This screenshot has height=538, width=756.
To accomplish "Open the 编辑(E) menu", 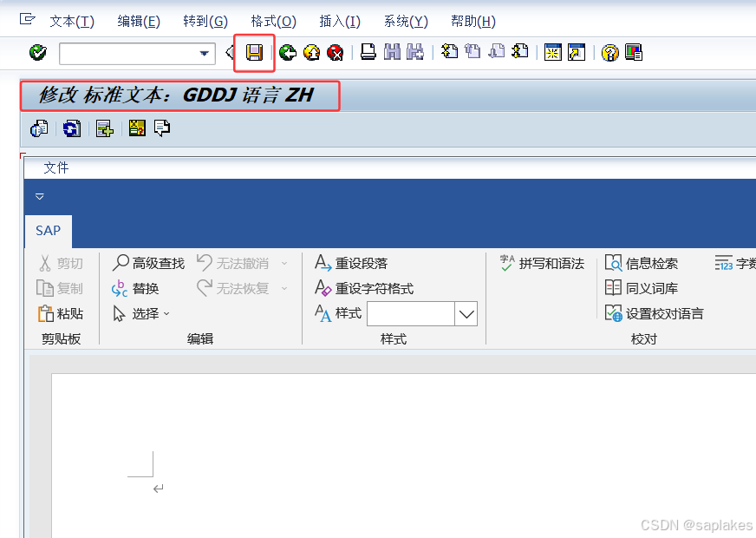I will pos(139,21).
